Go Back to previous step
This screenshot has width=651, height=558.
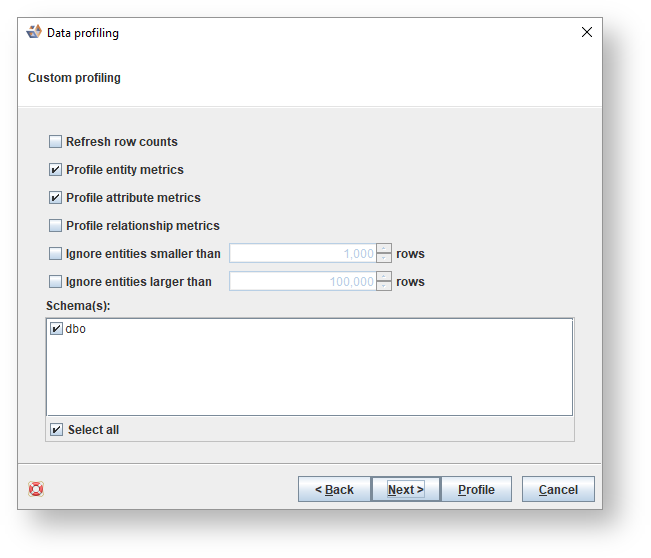tap(334, 489)
